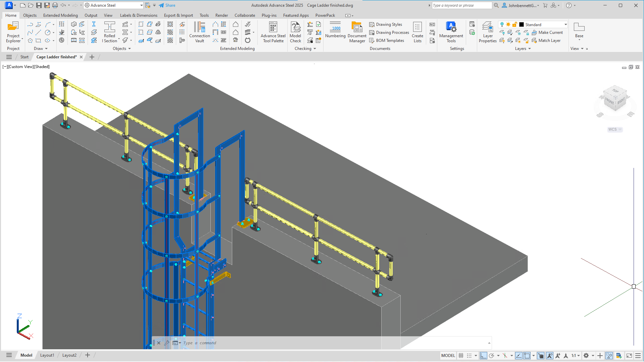
Task: Open the application menu A button
Action: (x=9, y=5)
